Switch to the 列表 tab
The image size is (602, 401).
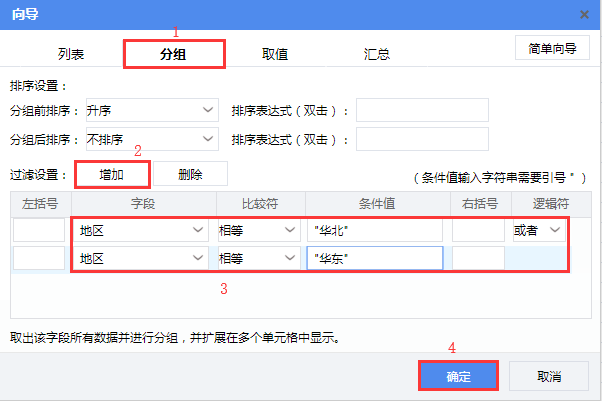pos(71,54)
